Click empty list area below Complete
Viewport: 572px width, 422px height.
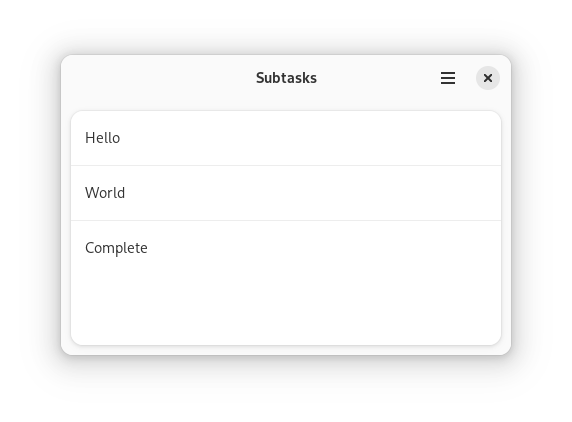(286, 310)
